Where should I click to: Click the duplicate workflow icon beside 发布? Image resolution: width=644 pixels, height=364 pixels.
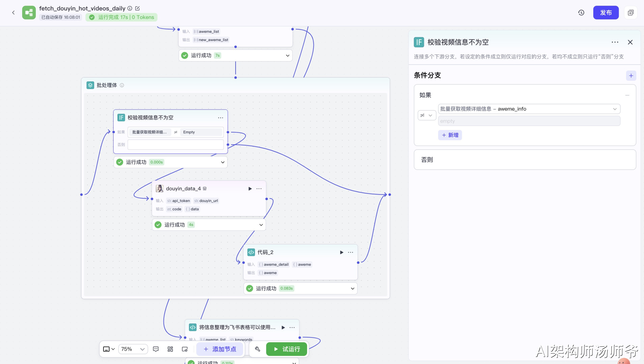[x=631, y=13]
